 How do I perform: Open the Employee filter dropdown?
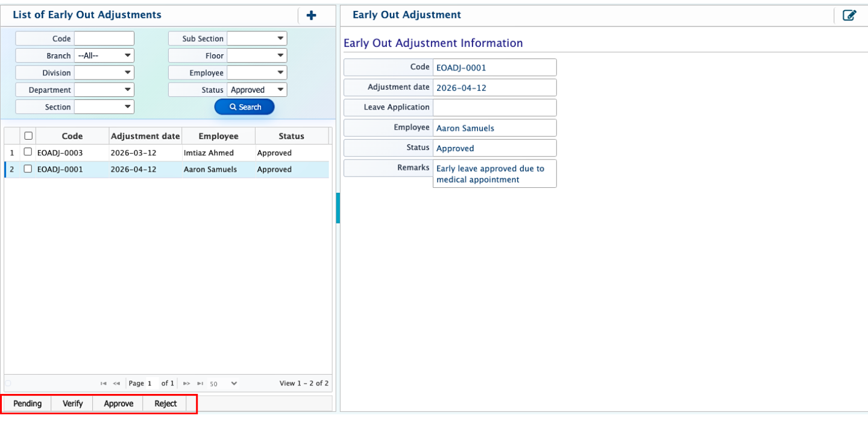click(x=257, y=73)
